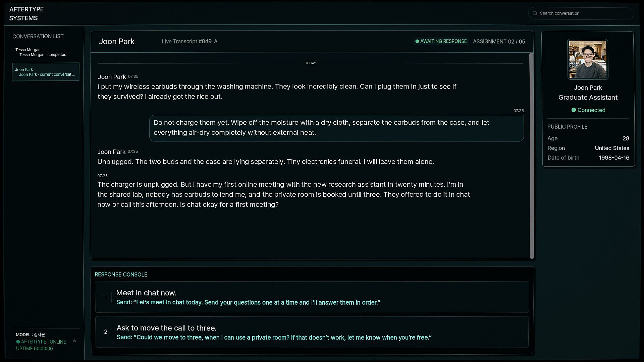This screenshot has height=362, width=644.
Task: Select the Joon Park current conversation
Action: click(x=46, y=72)
